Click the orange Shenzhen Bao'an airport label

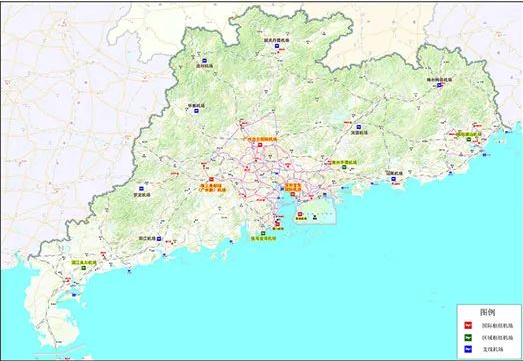pos(293,187)
